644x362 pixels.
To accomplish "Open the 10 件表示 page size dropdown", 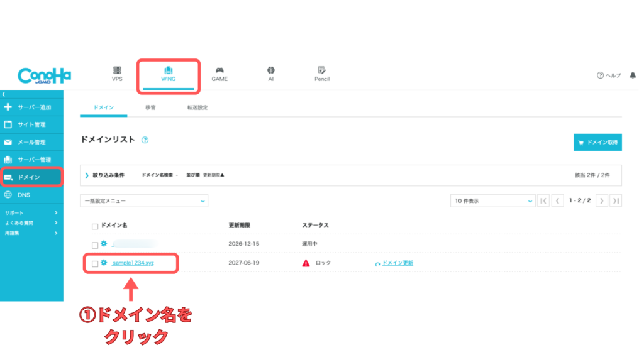I will [x=492, y=200].
